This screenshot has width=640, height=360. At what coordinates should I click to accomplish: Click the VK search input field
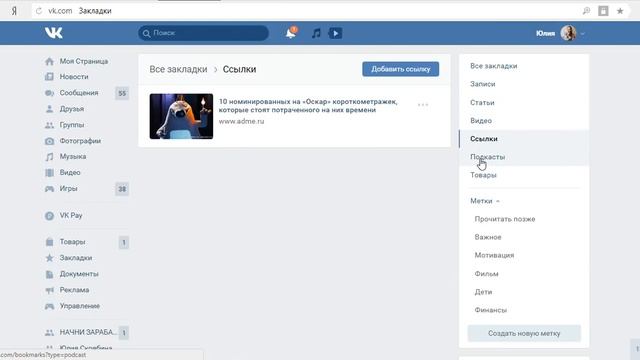[x=204, y=33]
